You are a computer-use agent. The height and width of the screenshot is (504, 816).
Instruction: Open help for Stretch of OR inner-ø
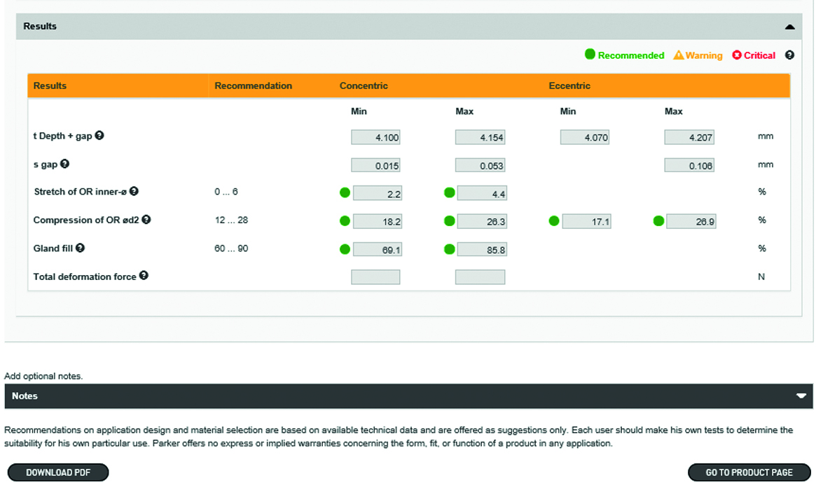point(134,191)
